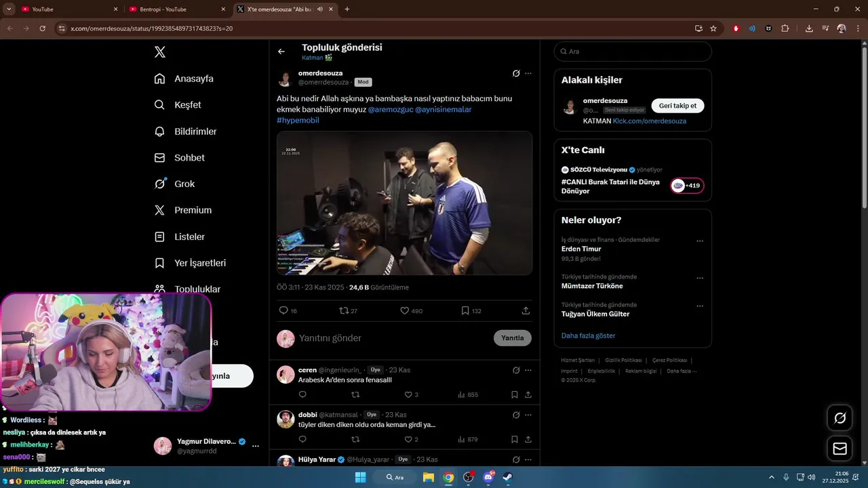Open more options on ceren's reply
Screen dimensions: 868x488
click(x=528, y=370)
